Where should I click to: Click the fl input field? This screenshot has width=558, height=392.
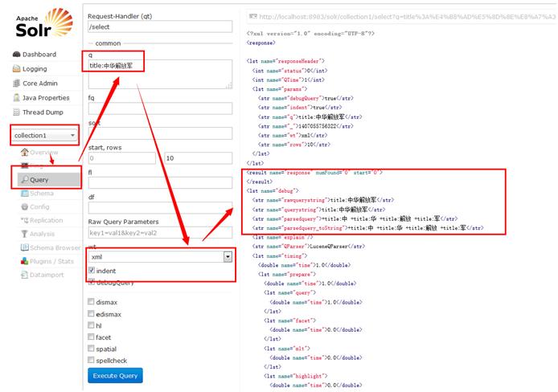click(160, 182)
